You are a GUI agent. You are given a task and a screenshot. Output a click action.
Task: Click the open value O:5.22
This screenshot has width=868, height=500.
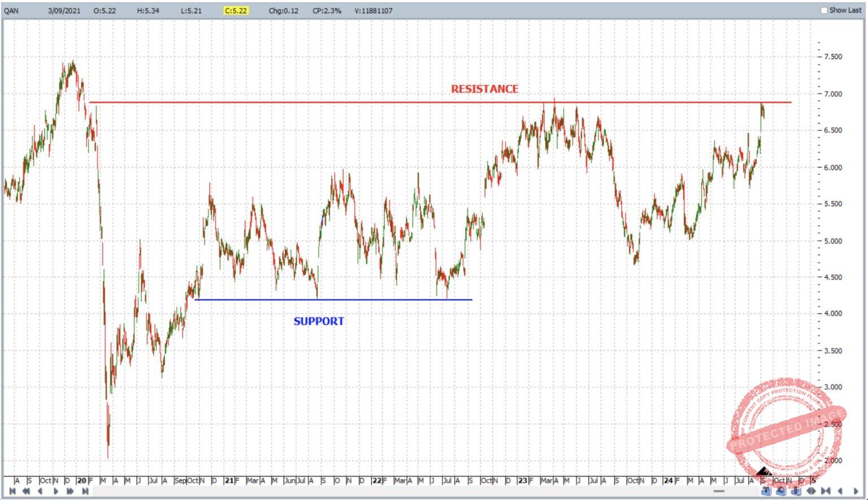pyautogui.click(x=105, y=10)
